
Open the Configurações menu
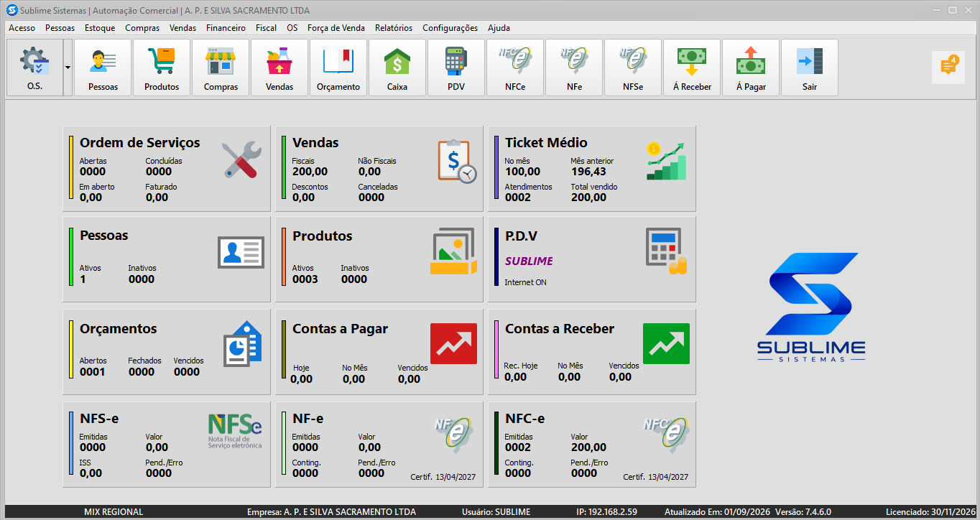tap(450, 28)
